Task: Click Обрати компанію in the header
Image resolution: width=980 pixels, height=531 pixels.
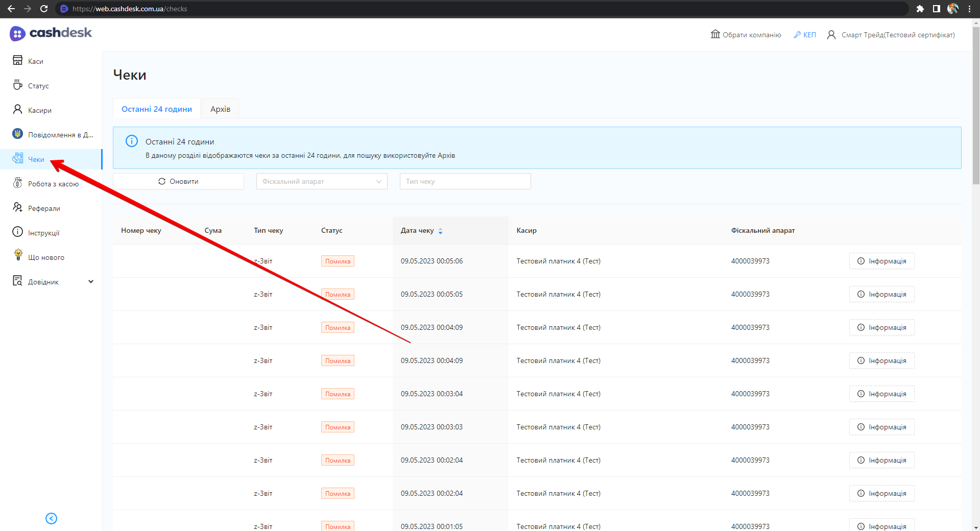Action: [746, 35]
